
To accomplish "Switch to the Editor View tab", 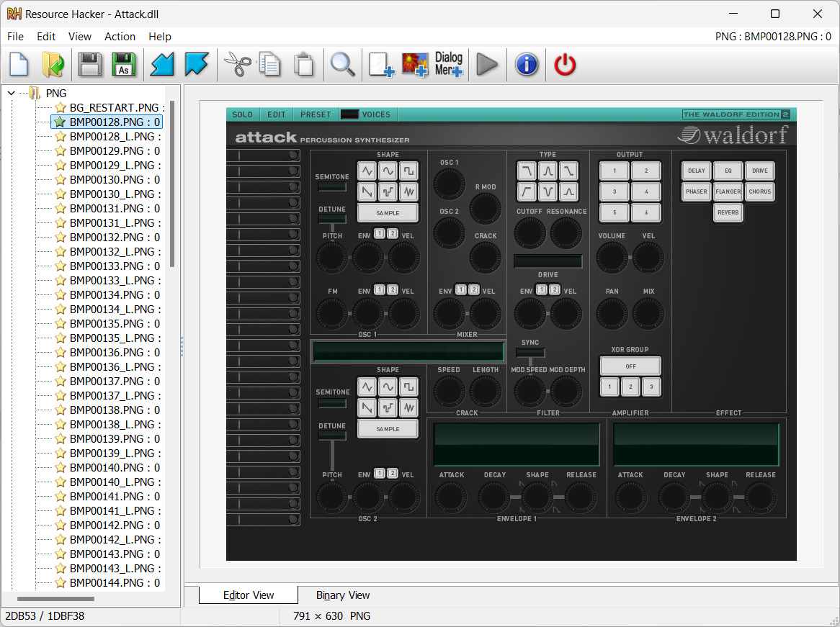I will [x=249, y=595].
